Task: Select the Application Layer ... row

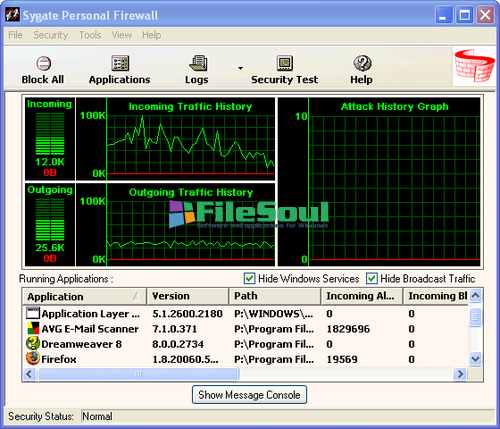Action: pos(245,313)
